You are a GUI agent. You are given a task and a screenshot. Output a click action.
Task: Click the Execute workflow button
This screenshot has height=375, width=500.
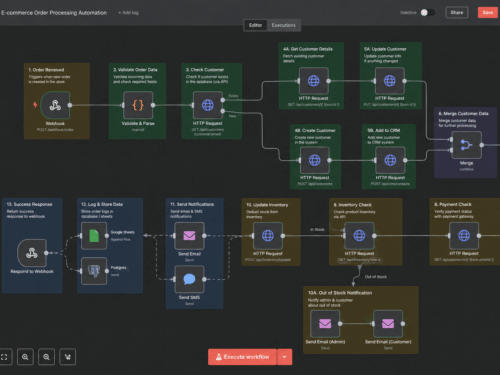(x=242, y=357)
